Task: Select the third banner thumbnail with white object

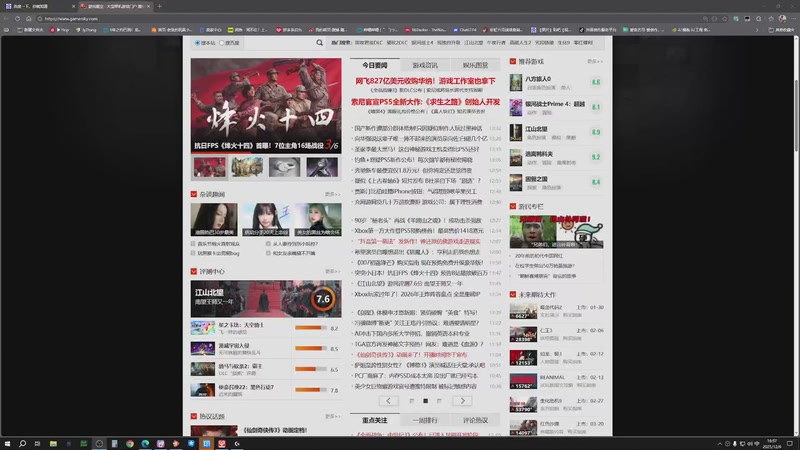Action: pos(285,167)
